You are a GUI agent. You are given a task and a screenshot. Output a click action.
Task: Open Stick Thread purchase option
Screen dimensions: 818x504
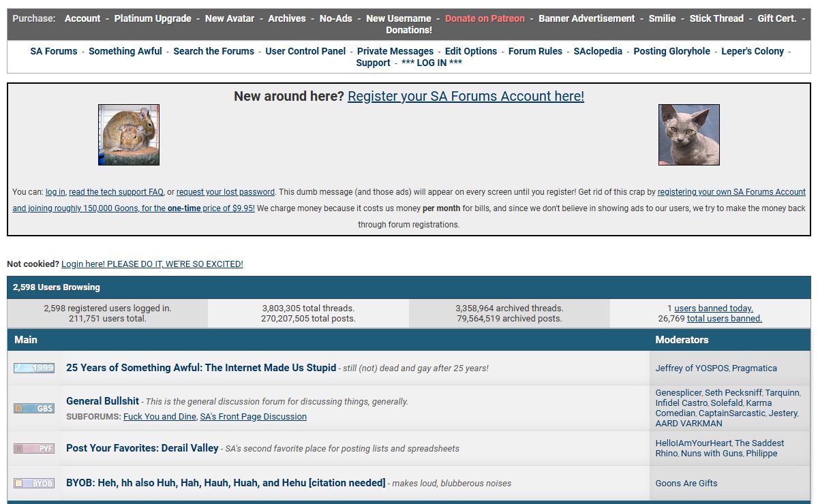(x=716, y=18)
